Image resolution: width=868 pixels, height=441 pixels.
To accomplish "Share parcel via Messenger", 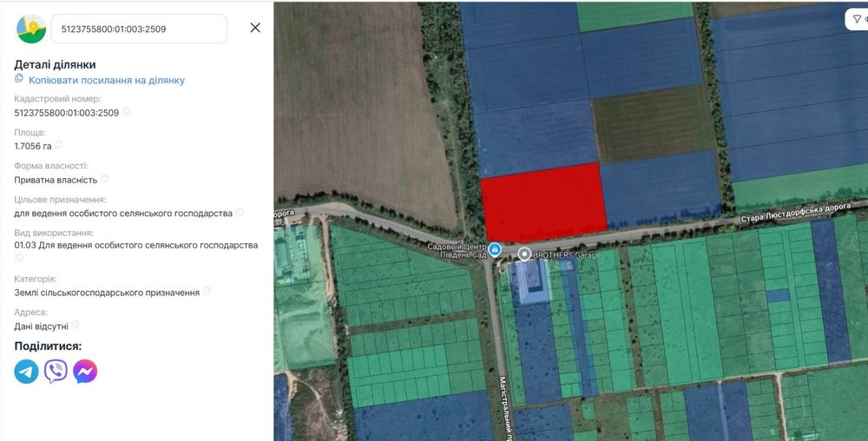I will click(x=85, y=372).
